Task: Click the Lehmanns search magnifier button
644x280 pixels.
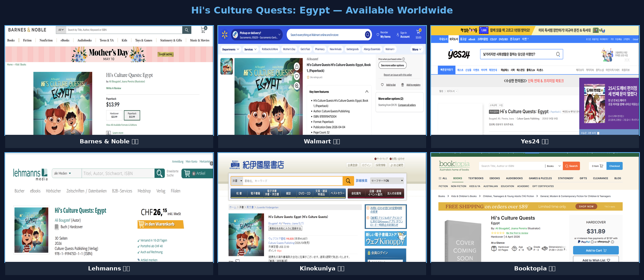Action: pos(159,173)
